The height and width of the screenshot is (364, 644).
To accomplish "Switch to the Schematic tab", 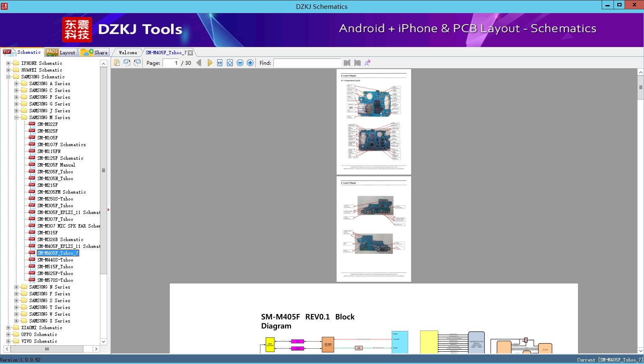I will point(22,52).
